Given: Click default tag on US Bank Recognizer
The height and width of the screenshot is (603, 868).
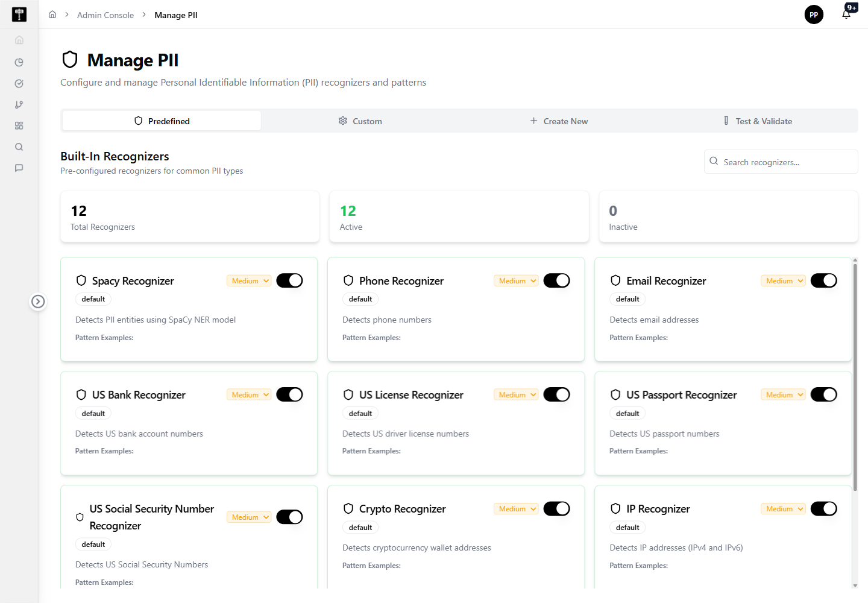Looking at the screenshot, I should point(93,414).
